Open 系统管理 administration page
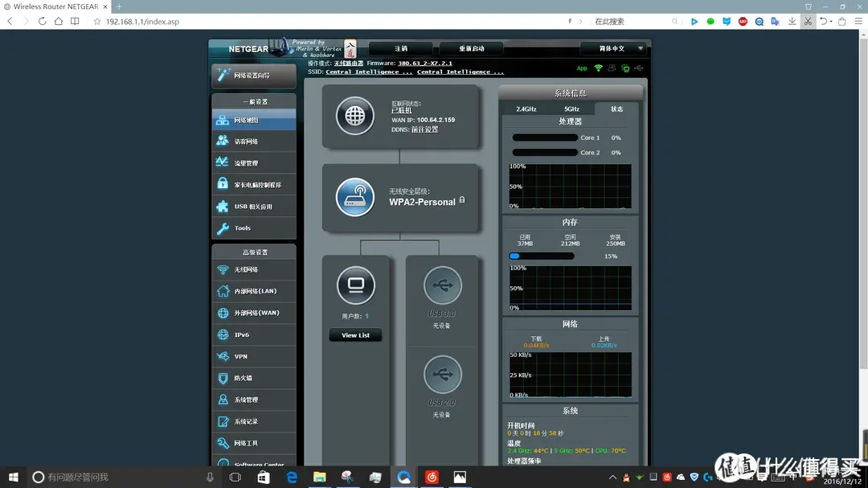The height and width of the screenshot is (488, 868). (253, 400)
